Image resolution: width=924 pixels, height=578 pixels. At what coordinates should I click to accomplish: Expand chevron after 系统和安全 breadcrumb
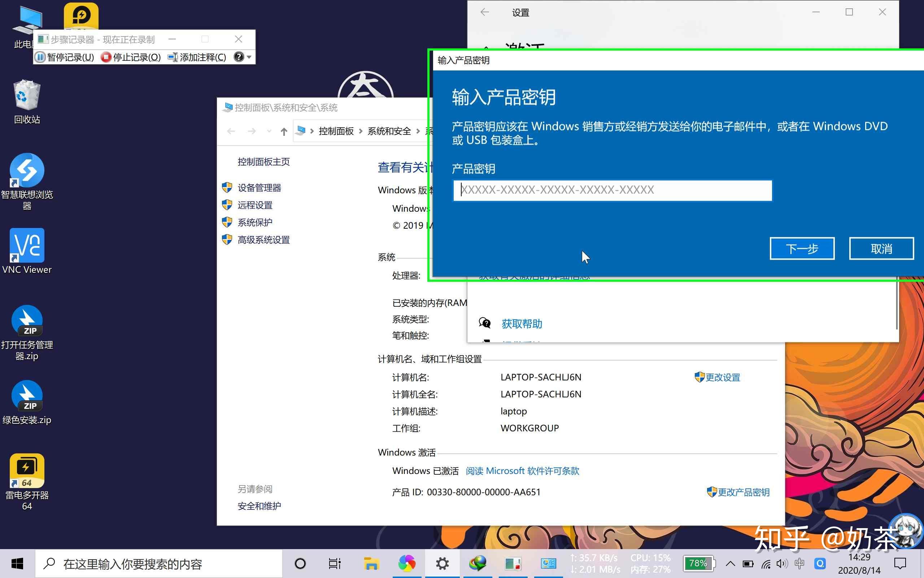[418, 131]
